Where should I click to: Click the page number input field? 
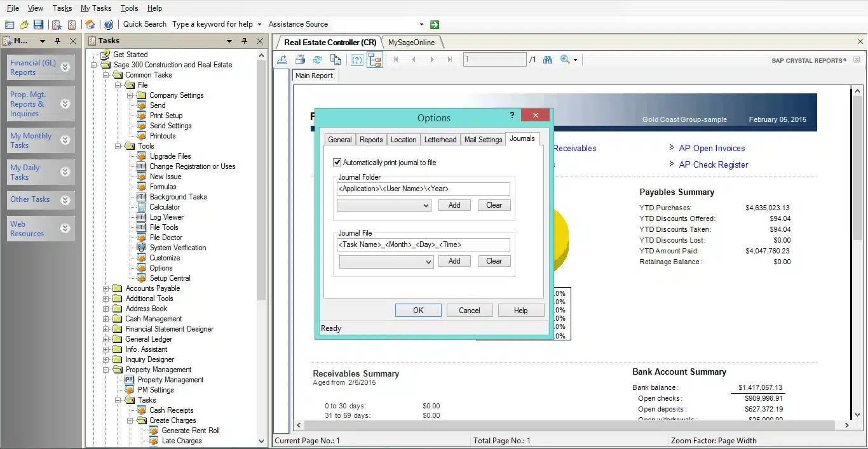pyautogui.click(x=494, y=59)
